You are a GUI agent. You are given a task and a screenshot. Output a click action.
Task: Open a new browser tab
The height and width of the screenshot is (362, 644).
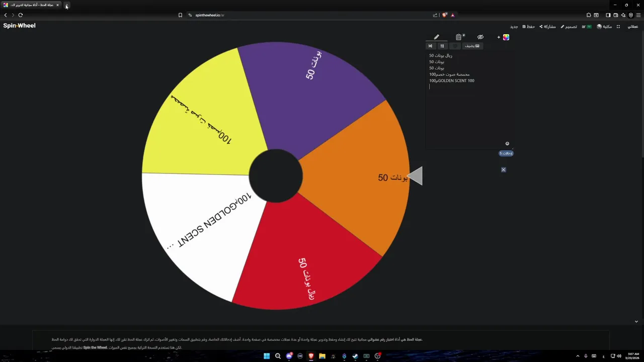coord(66,5)
